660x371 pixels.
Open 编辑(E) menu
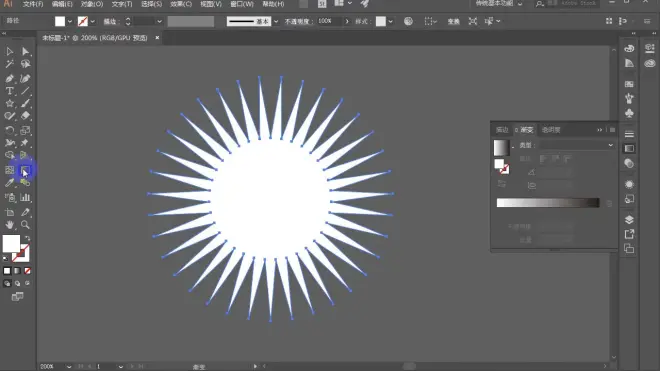62,4
